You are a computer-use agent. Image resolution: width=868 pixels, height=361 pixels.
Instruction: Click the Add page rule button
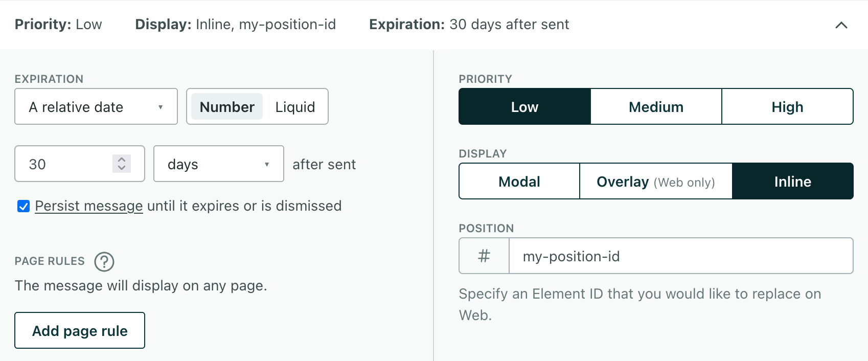click(x=80, y=331)
